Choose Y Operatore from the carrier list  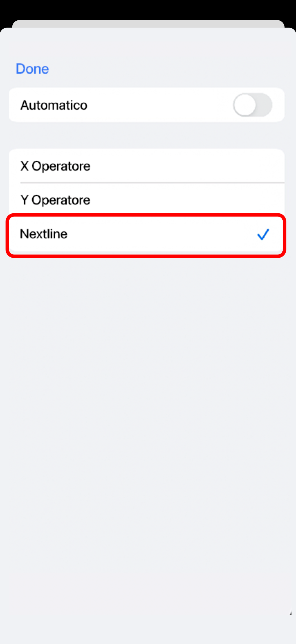click(x=147, y=200)
